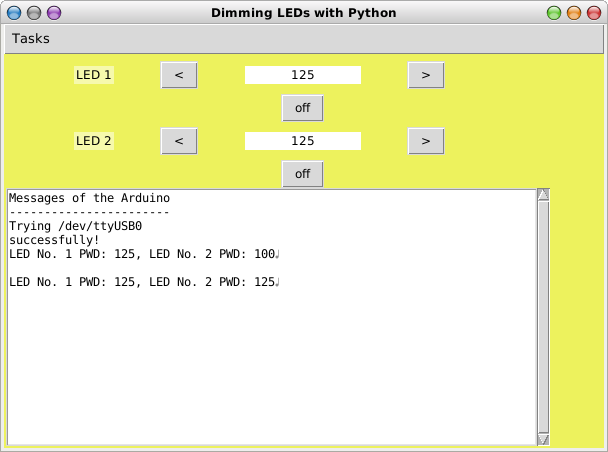Click the scroll up arrow of message log
The height and width of the screenshot is (452, 608).
pyautogui.click(x=543, y=195)
